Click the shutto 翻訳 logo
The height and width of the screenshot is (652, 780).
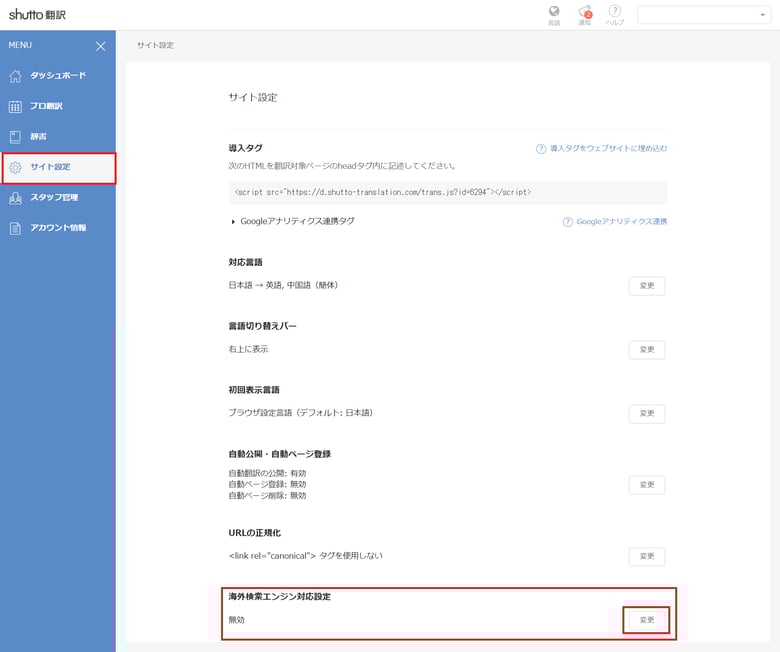[x=37, y=14]
